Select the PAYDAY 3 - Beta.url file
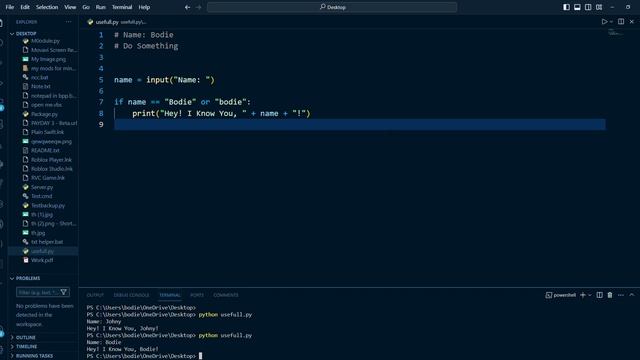 pos(54,123)
